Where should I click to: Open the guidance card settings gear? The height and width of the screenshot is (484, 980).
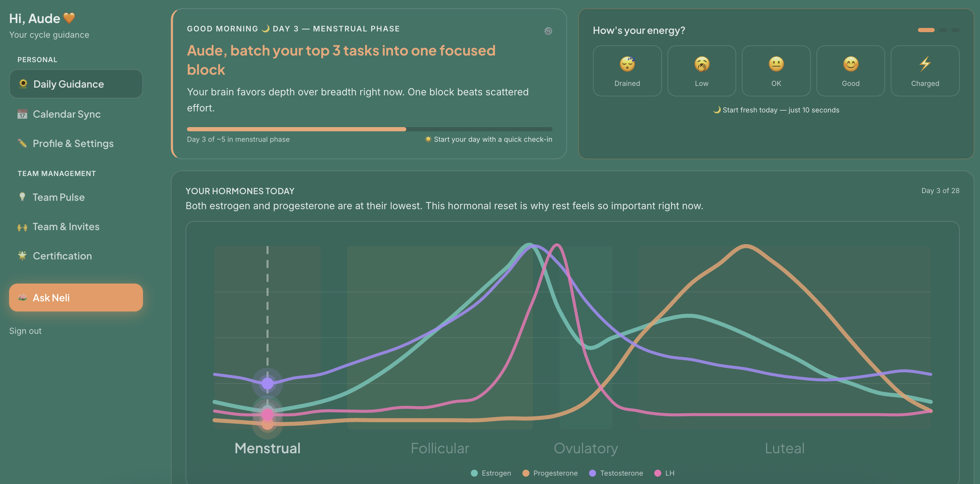tap(548, 31)
